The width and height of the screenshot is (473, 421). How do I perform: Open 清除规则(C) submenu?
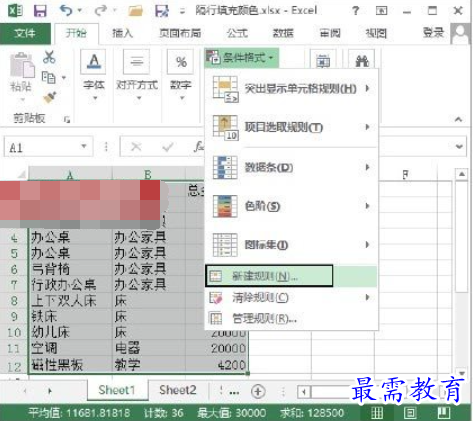click(291, 297)
